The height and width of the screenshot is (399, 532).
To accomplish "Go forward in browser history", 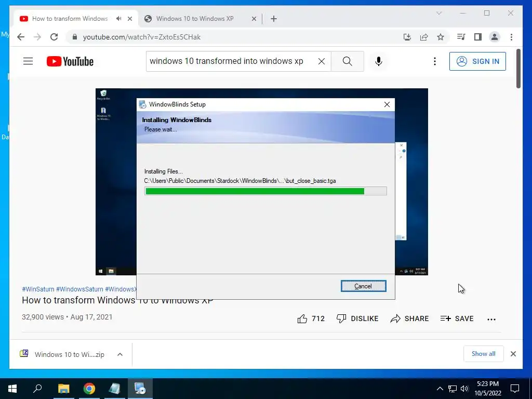I will [x=37, y=37].
